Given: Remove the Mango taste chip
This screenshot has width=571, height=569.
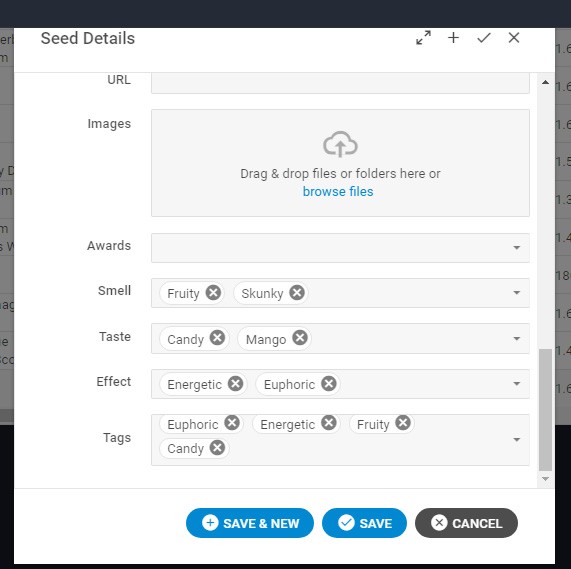Looking at the screenshot, I should coord(300,338).
